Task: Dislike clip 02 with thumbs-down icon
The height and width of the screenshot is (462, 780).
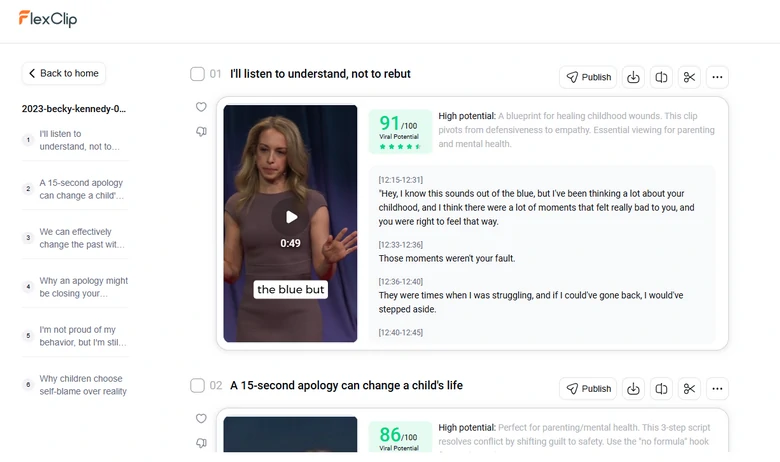Action: [201, 443]
